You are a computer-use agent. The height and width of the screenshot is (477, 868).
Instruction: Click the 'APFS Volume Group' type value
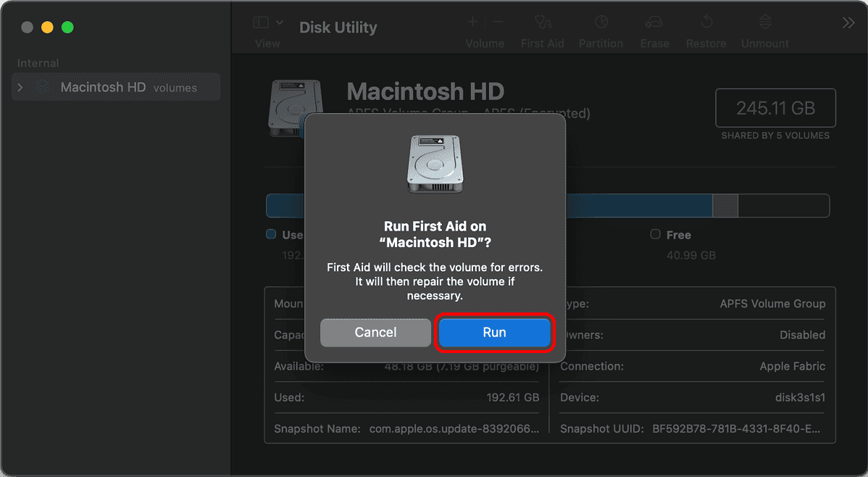(772, 304)
